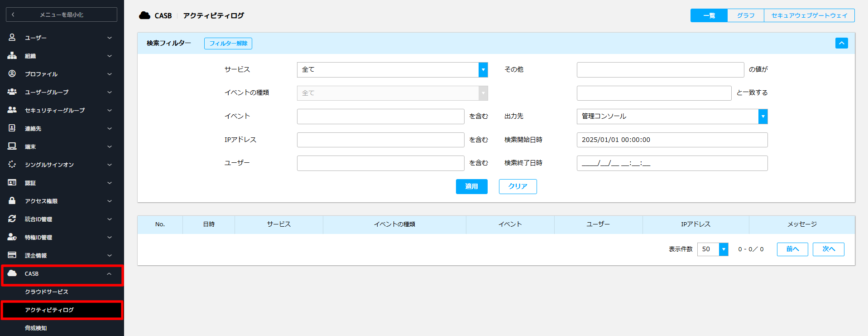The height and width of the screenshot is (336, 868).
Task: Click the クリア button
Action: (518, 186)
